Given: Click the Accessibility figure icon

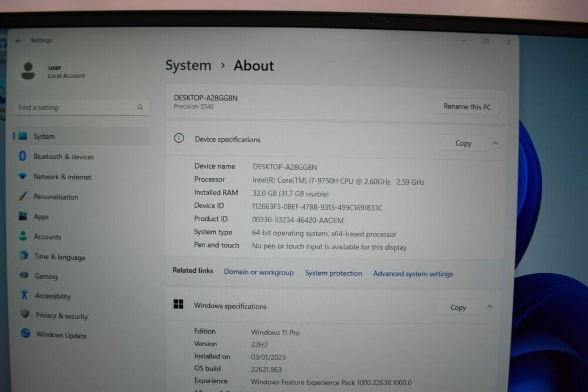Looking at the screenshot, I should tap(24, 294).
